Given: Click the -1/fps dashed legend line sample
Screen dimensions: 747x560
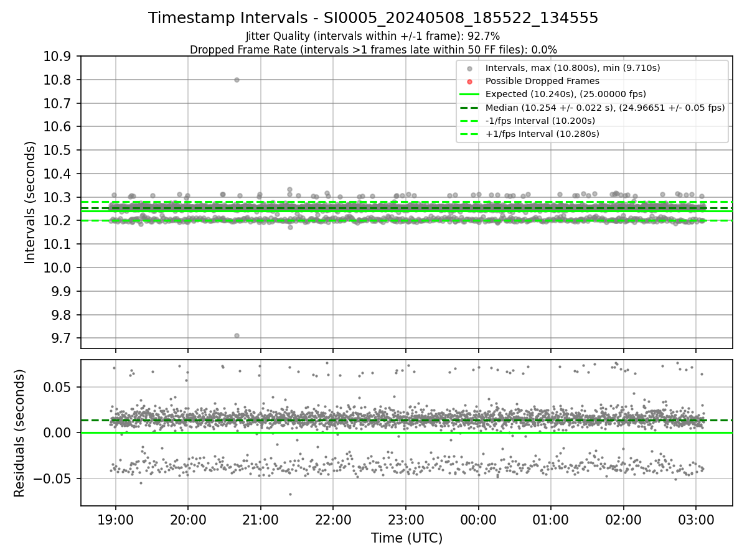Looking at the screenshot, I should pos(469,120).
